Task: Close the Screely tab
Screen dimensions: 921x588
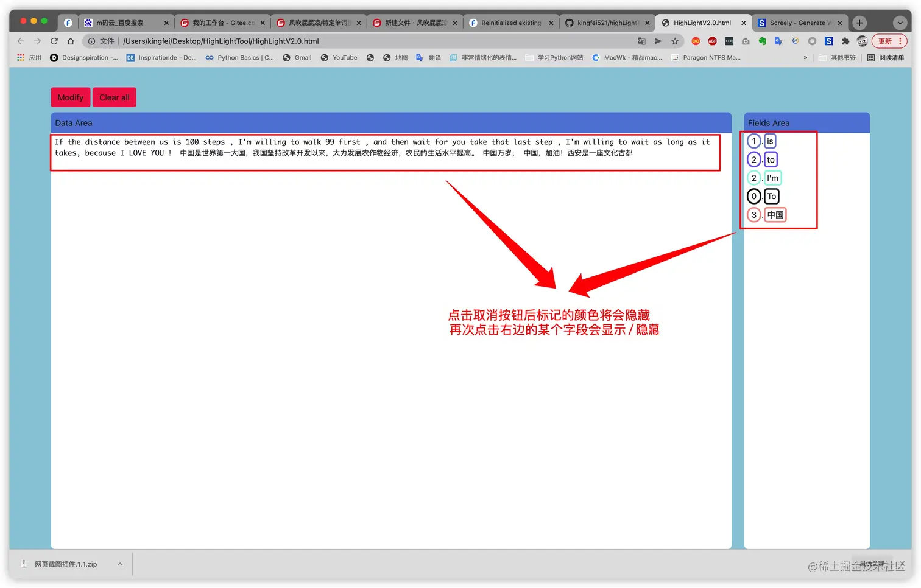Action: click(840, 23)
